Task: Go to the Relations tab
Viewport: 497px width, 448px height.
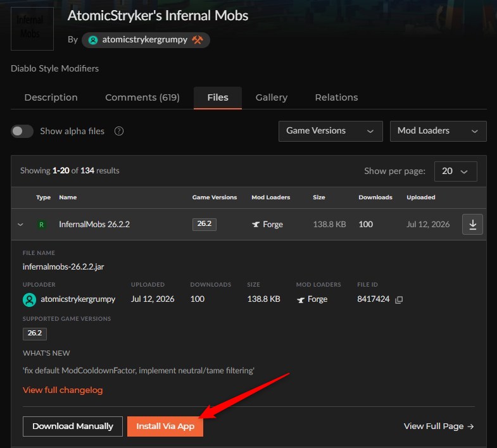Action: click(x=336, y=97)
